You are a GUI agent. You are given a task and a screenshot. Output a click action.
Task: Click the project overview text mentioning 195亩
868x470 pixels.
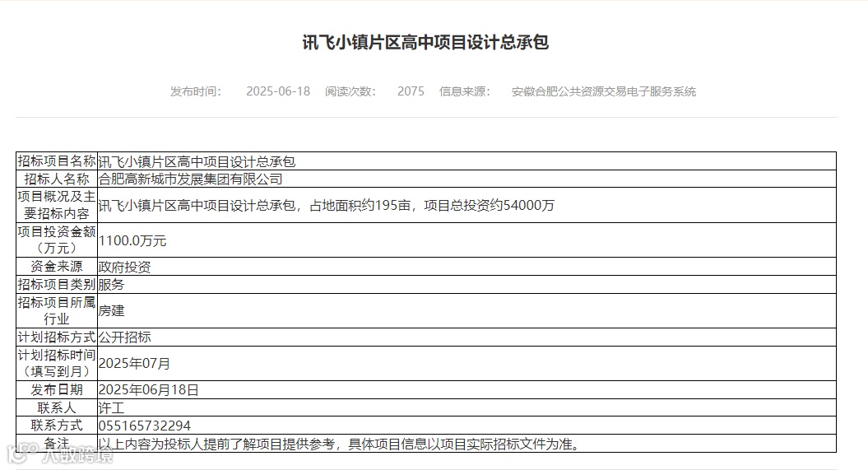pyautogui.click(x=327, y=206)
